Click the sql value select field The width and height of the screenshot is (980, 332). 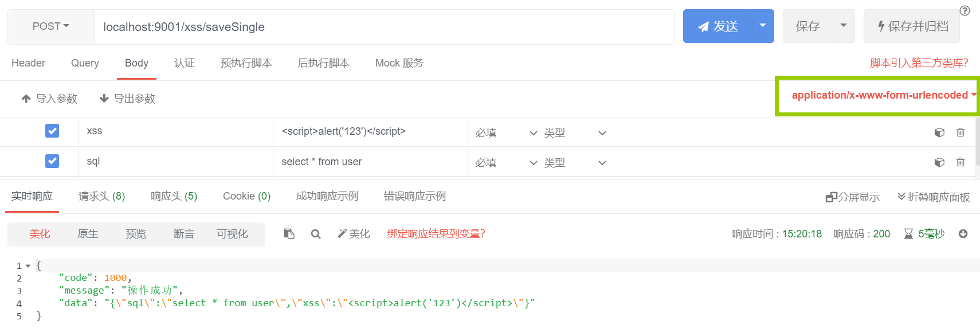(370, 162)
